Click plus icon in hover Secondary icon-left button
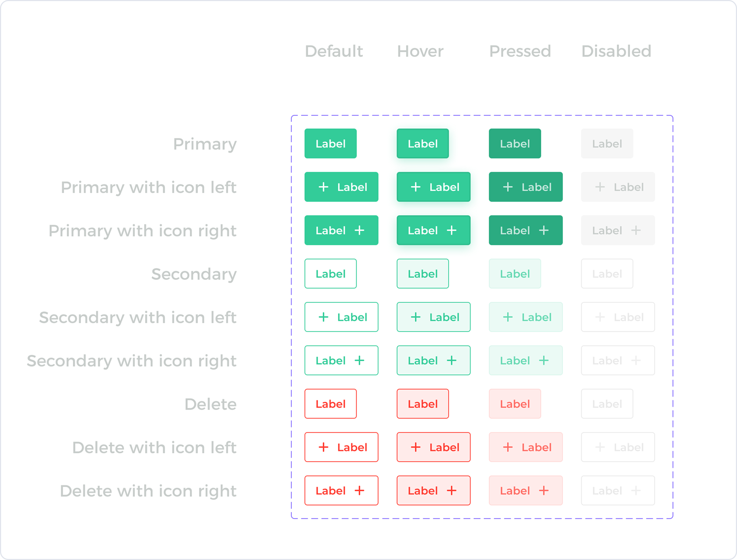737x560 pixels. pyautogui.click(x=416, y=317)
